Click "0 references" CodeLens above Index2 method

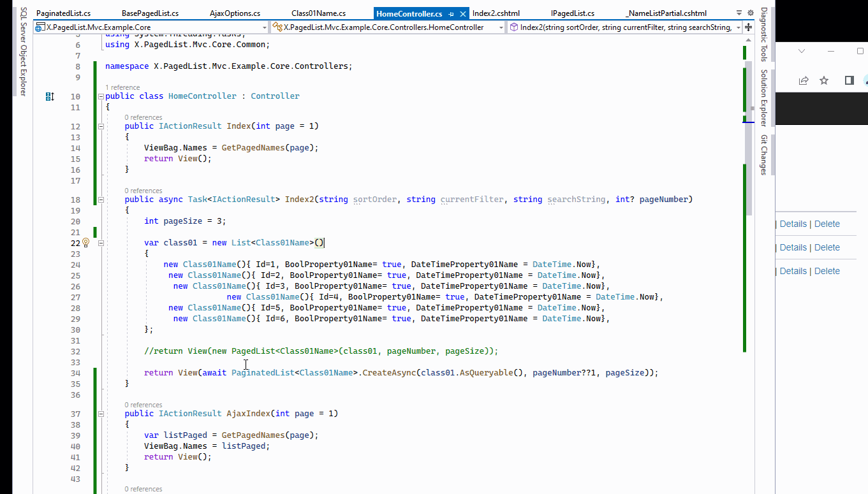click(x=143, y=191)
